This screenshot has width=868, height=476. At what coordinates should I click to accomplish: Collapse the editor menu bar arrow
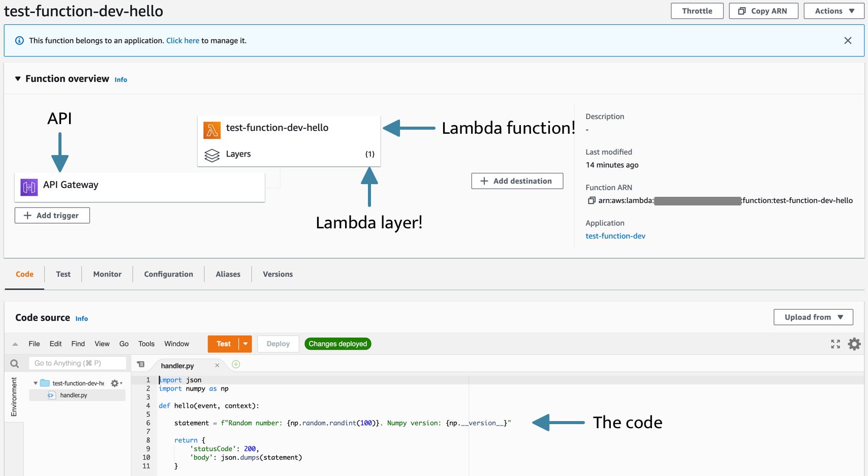tap(15, 344)
